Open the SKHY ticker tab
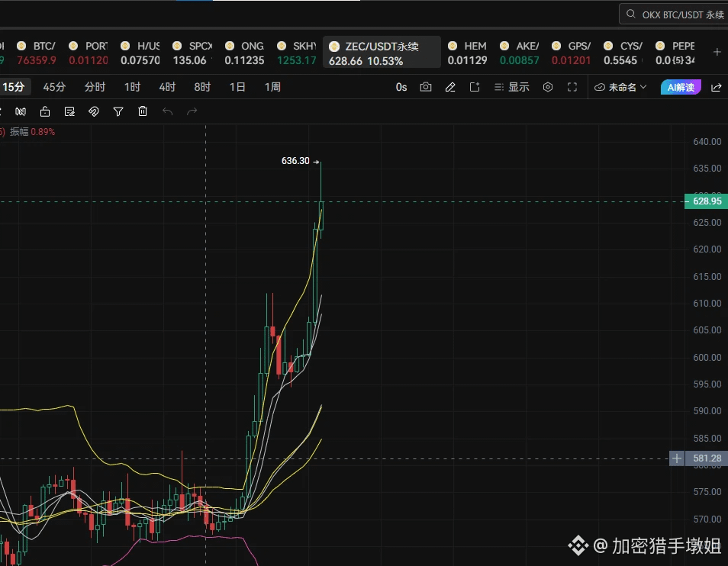728x566 pixels. point(296,53)
